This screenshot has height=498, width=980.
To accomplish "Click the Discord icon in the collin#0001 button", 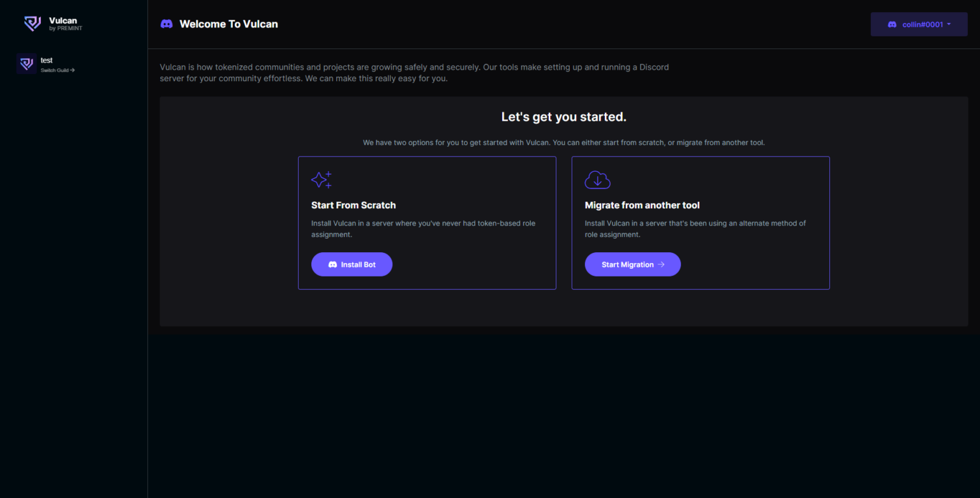I will click(x=892, y=24).
